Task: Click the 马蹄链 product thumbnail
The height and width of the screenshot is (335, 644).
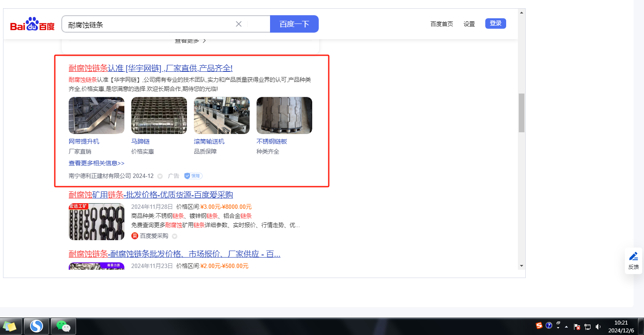Action: [x=159, y=115]
